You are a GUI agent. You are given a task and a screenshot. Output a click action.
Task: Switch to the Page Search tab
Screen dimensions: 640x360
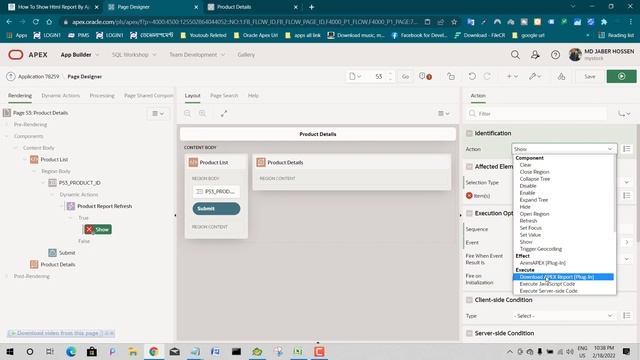click(x=224, y=96)
